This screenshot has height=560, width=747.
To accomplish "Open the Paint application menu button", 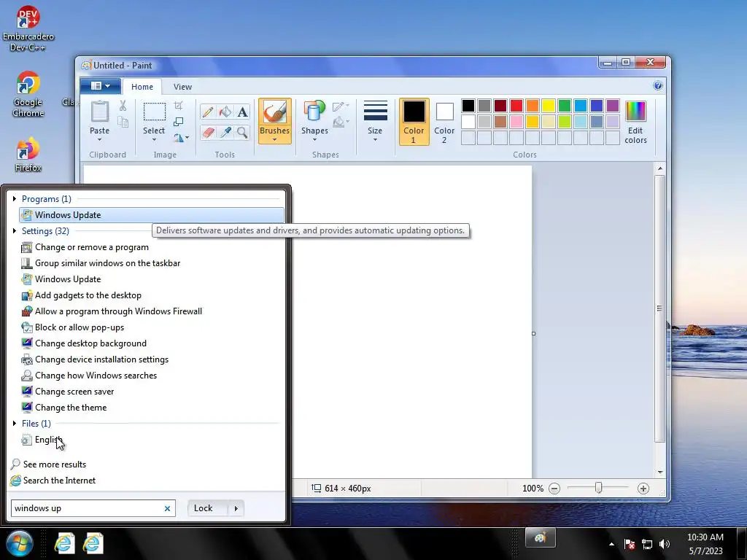I will (x=101, y=86).
